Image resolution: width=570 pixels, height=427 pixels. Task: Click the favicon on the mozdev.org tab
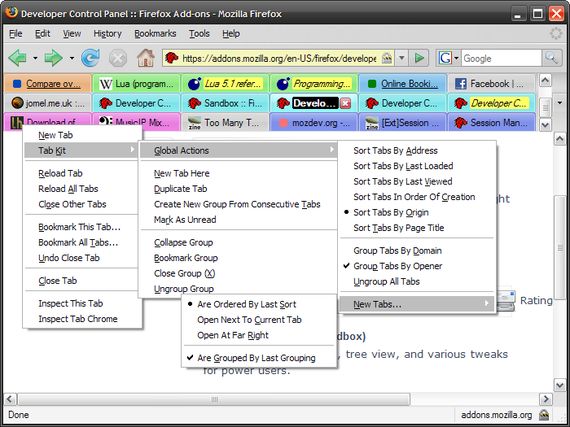[x=283, y=123]
